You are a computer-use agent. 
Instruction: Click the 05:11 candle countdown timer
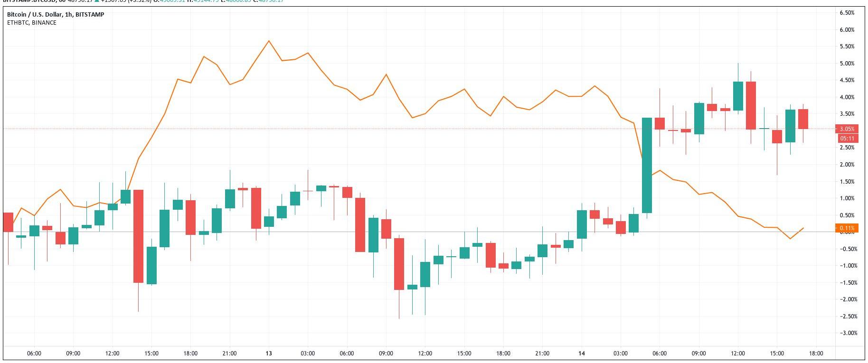(x=847, y=139)
